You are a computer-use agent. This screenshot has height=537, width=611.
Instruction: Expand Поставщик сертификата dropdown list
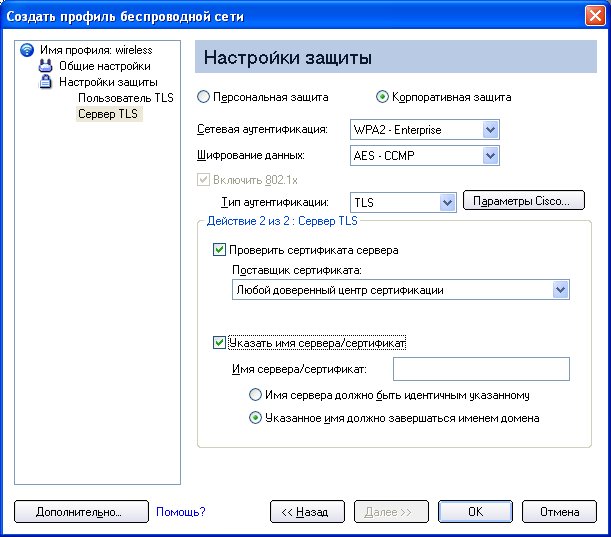(401, 290)
